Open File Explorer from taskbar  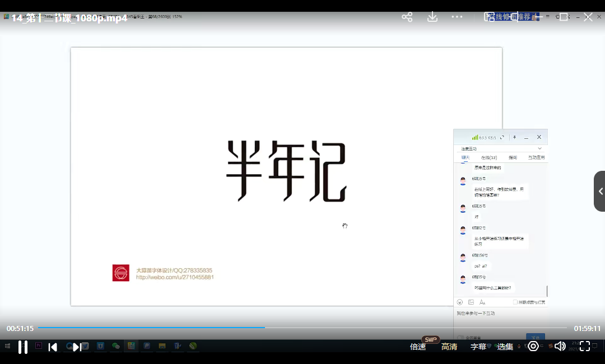coord(162,346)
